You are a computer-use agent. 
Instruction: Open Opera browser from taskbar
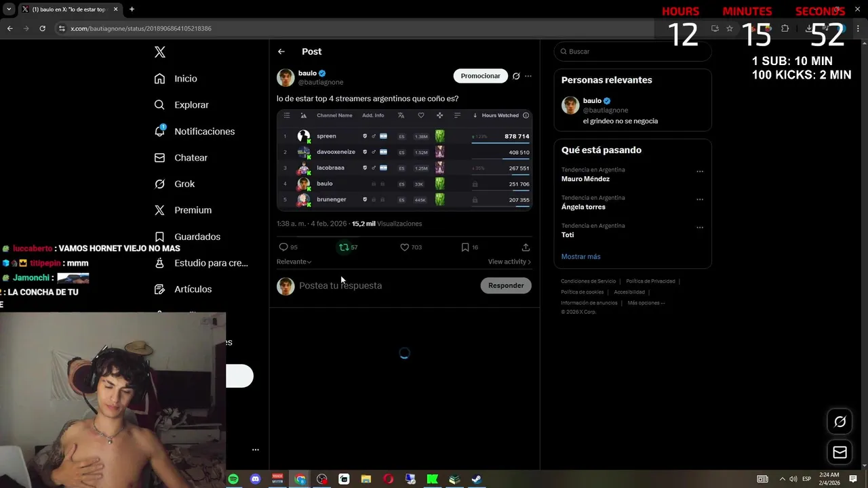[x=389, y=479]
